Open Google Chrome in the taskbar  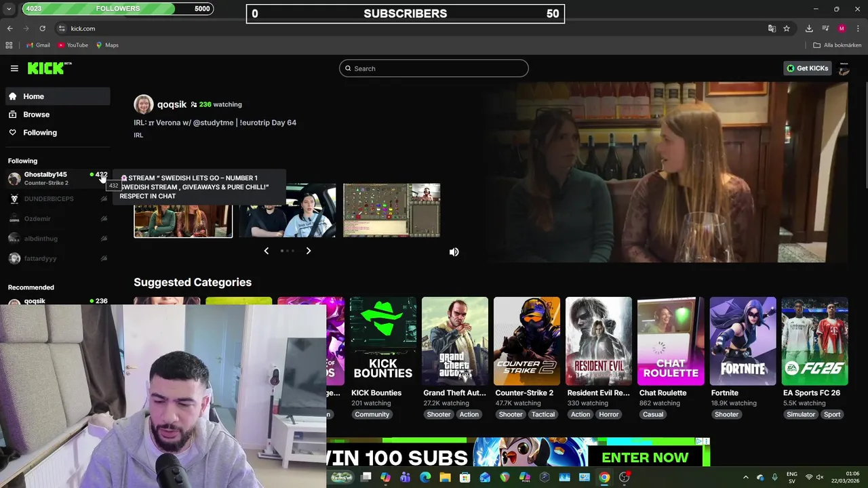(604, 477)
